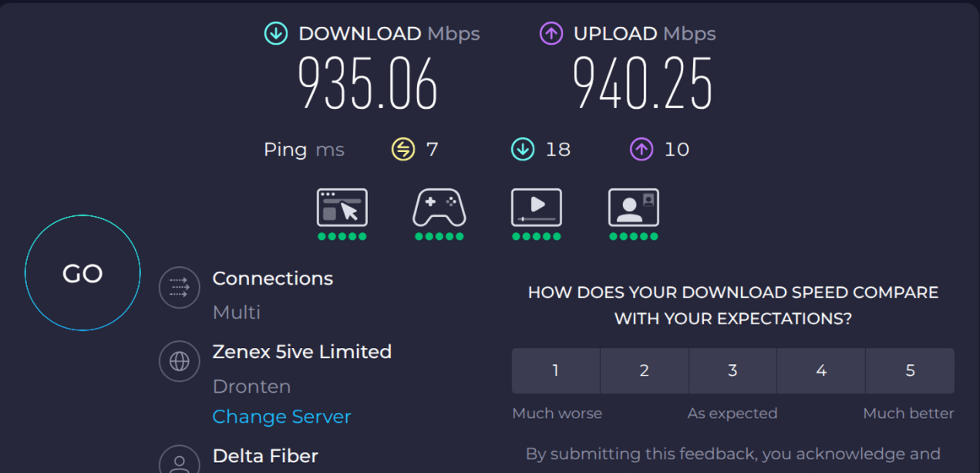Click the Multi connections setting
980x473 pixels.
click(x=237, y=313)
